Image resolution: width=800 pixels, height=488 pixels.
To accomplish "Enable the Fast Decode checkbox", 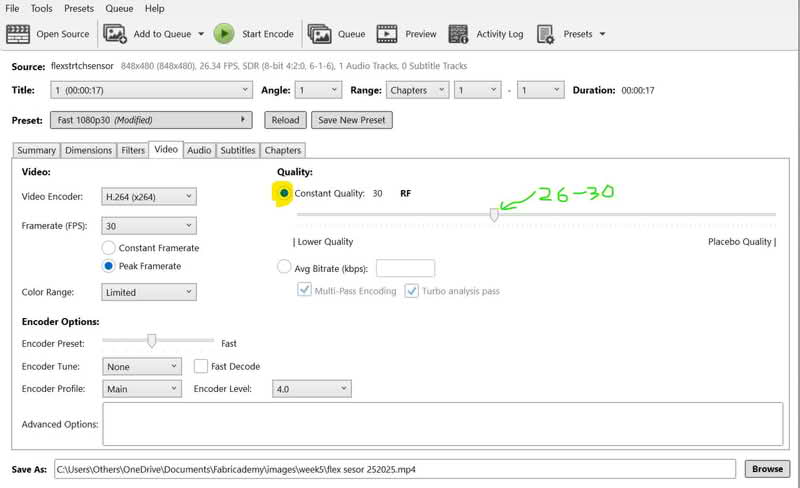I will coord(201,367).
